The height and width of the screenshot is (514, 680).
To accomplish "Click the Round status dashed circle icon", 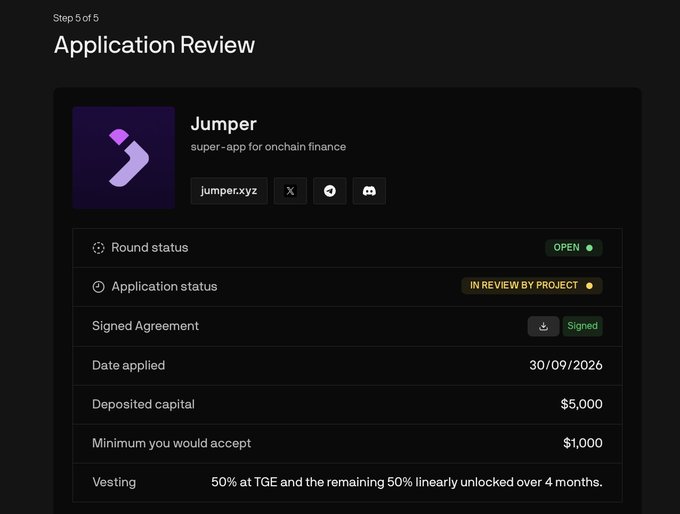I will pos(98,248).
